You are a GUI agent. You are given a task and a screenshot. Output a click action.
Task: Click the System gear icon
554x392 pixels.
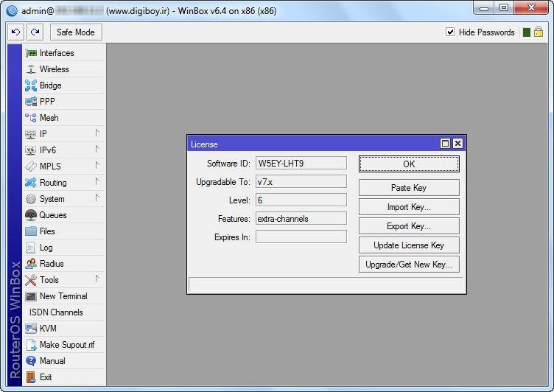(31, 199)
